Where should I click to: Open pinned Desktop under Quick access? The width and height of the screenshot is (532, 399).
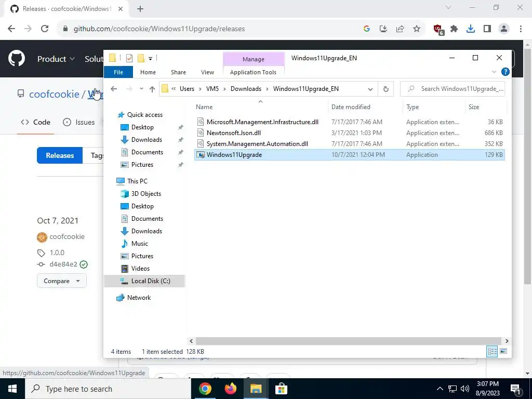click(x=142, y=127)
